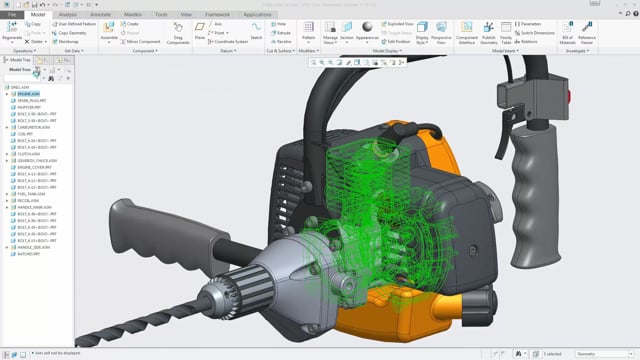Open the Appearances sphere icon
The height and width of the screenshot is (360, 640).
pyautogui.click(x=367, y=27)
